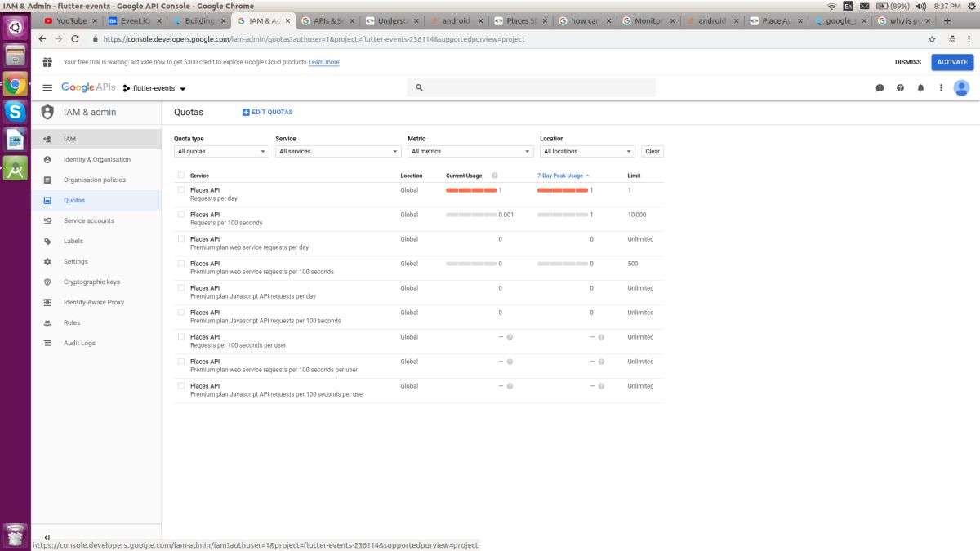Switch to the YouTube browser tab
980x551 pixels.
(x=70, y=20)
